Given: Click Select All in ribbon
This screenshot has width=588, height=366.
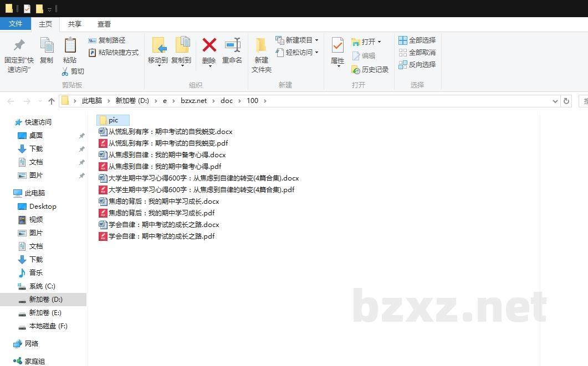Looking at the screenshot, I should 417,40.
